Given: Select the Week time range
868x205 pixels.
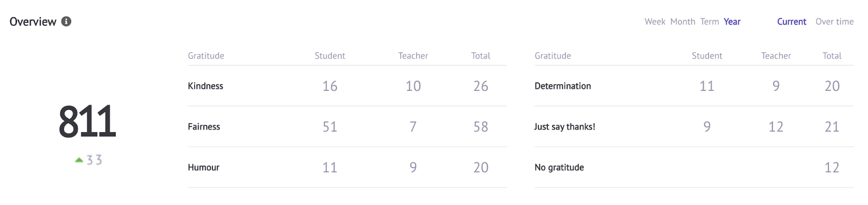Looking at the screenshot, I should 655,22.
